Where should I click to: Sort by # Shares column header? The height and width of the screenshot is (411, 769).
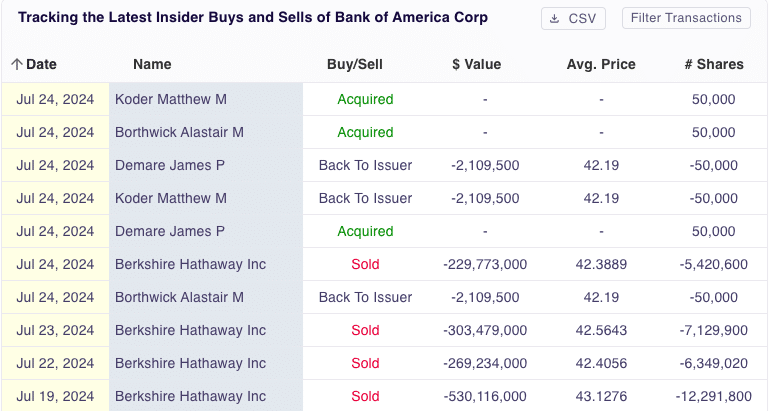[x=713, y=64]
